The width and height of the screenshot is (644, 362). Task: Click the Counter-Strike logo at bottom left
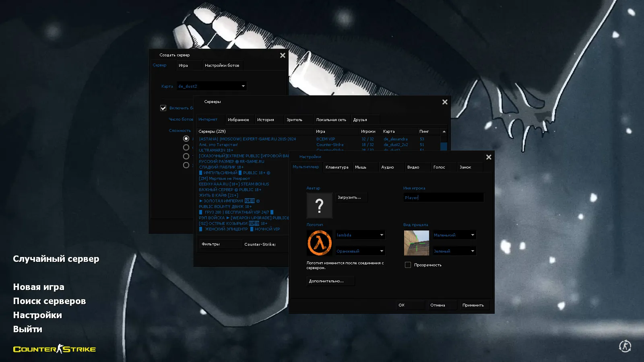54,349
